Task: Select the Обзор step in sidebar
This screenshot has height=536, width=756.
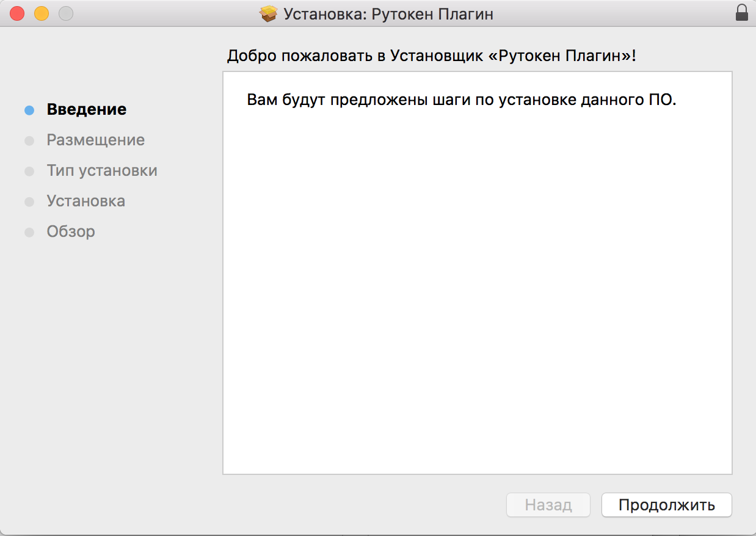Action: point(71,232)
